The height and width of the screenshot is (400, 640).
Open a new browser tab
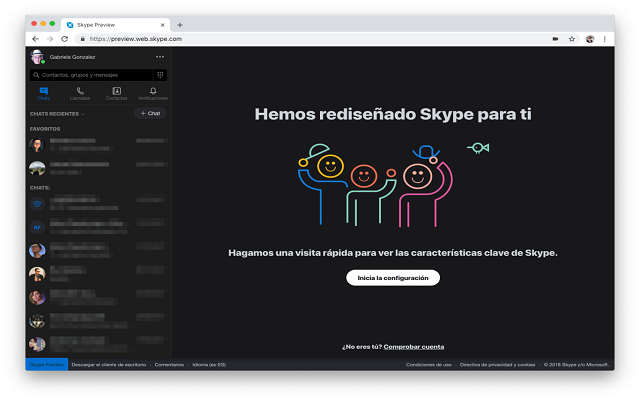click(x=180, y=23)
